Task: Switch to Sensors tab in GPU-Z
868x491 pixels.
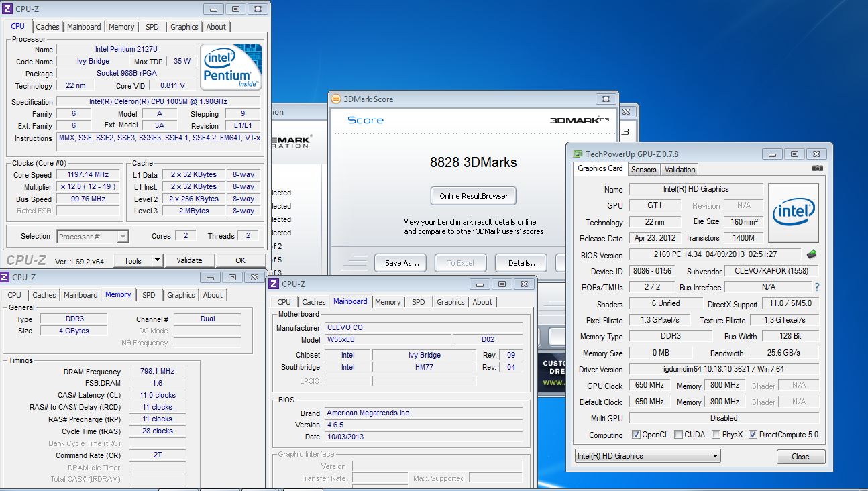Action: point(643,170)
